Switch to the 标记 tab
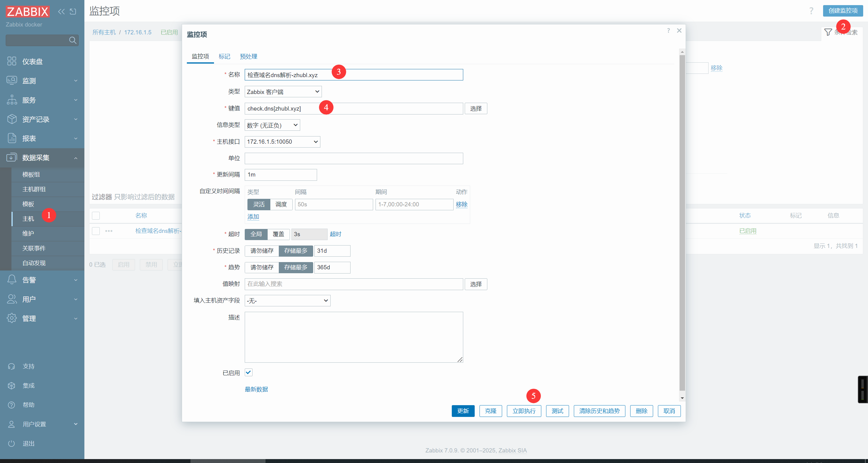Screen dimensions: 868x463 click(225, 57)
